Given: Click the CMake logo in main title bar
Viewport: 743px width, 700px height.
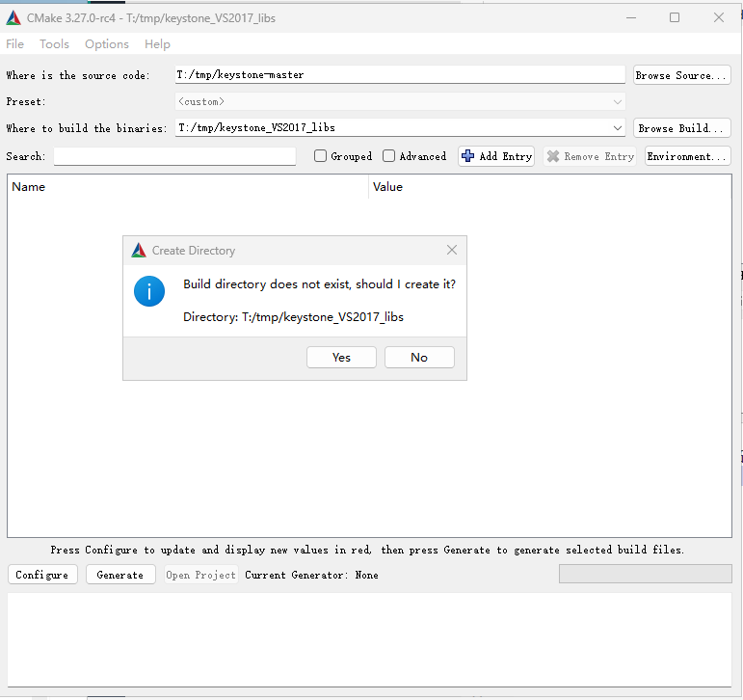Looking at the screenshot, I should pyautogui.click(x=13, y=18).
